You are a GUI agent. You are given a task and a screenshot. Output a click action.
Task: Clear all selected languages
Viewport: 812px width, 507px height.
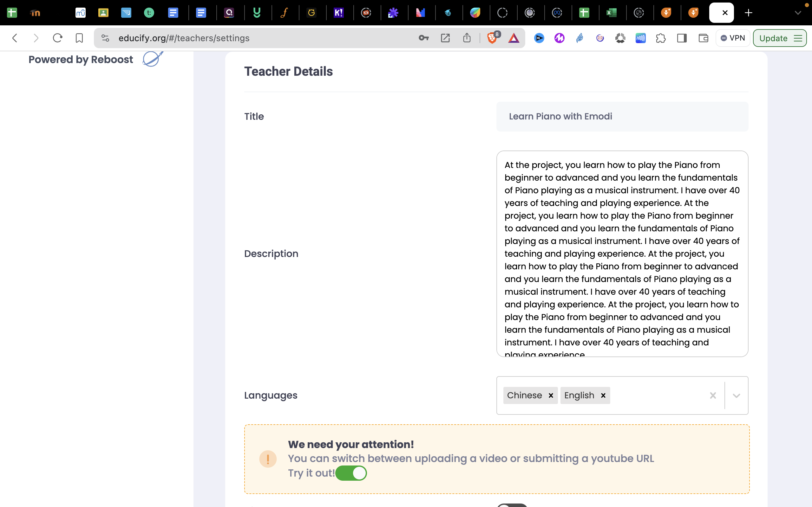coord(713,396)
